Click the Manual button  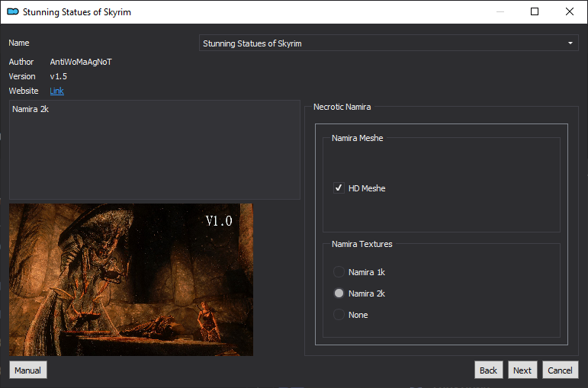28,370
